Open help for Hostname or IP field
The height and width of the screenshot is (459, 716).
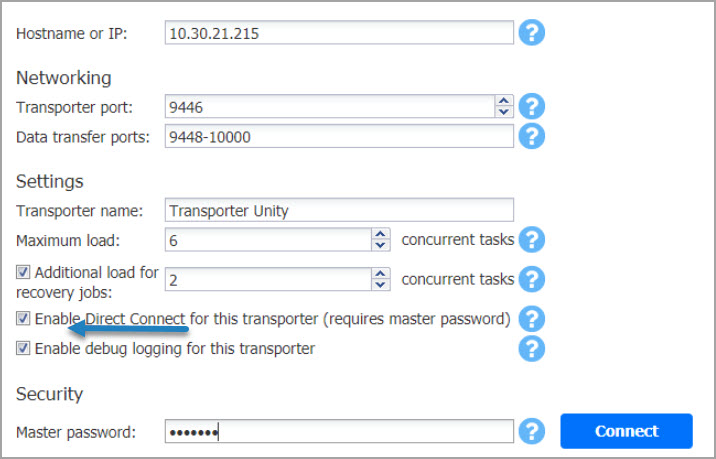532,33
